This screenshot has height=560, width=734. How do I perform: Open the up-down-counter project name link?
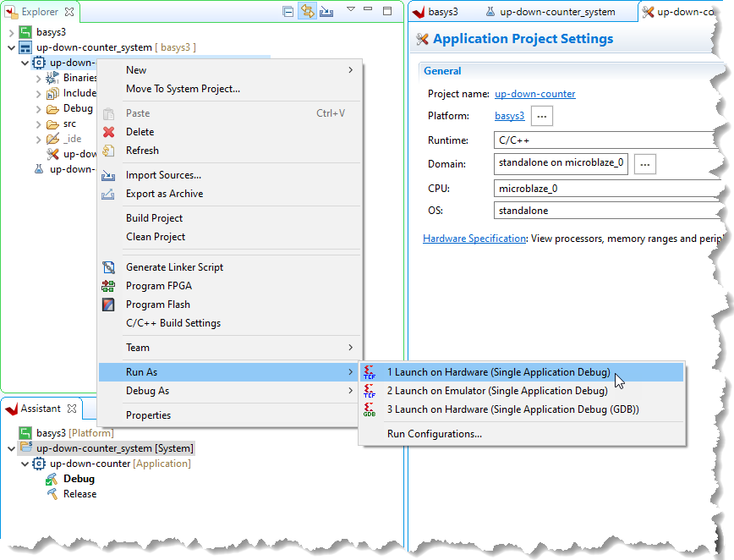click(535, 94)
